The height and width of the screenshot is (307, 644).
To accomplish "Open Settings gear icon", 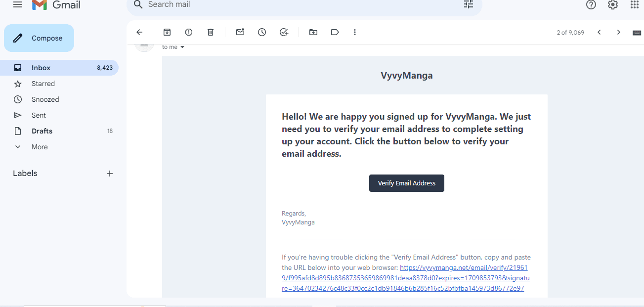I will [613, 4].
